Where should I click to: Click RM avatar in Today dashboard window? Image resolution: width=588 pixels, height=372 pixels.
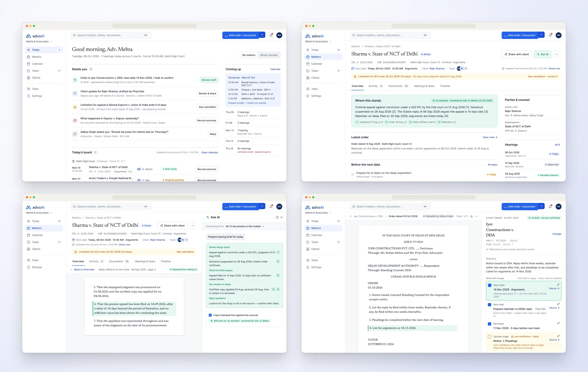pyautogui.click(x=279, y=35)
